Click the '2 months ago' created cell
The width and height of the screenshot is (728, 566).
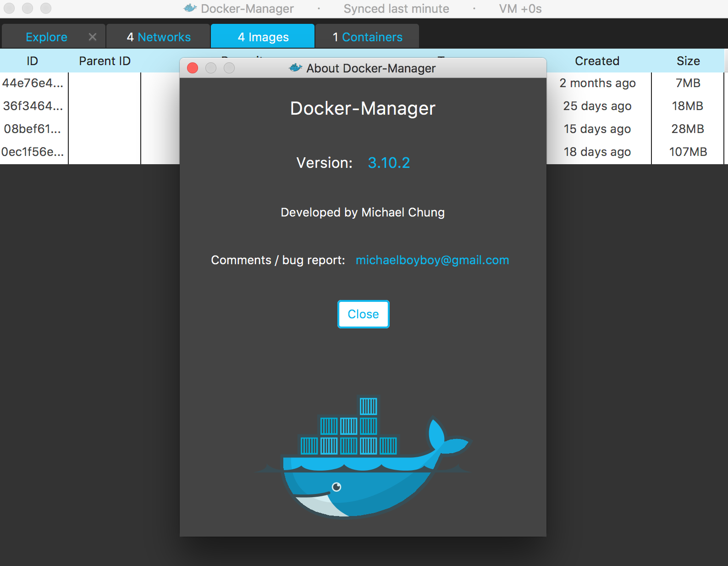coord(597,83)
